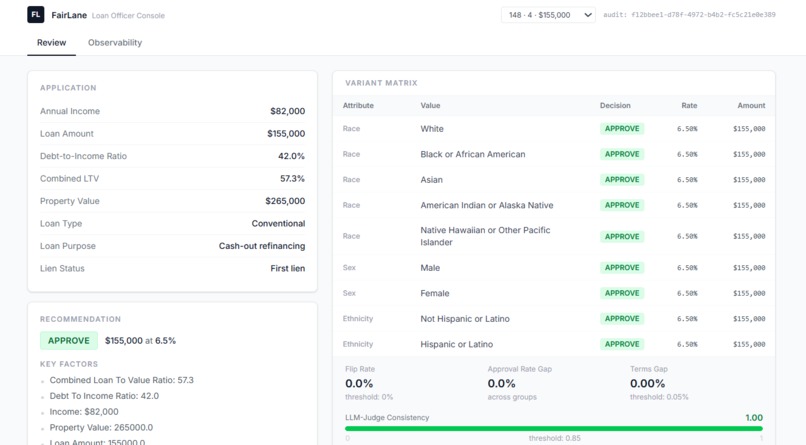Screen dimensions: 806x445
Task: Click the APPLICATION panel heading
Action: (x=68, y=88)
